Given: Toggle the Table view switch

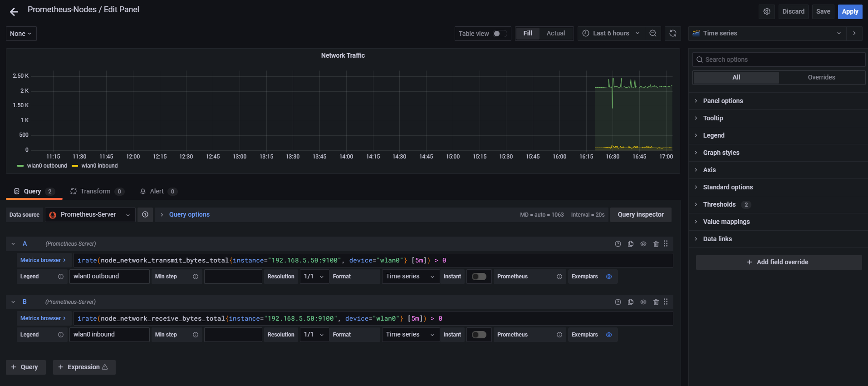Looking at the screenshot, I should (500, 34).
